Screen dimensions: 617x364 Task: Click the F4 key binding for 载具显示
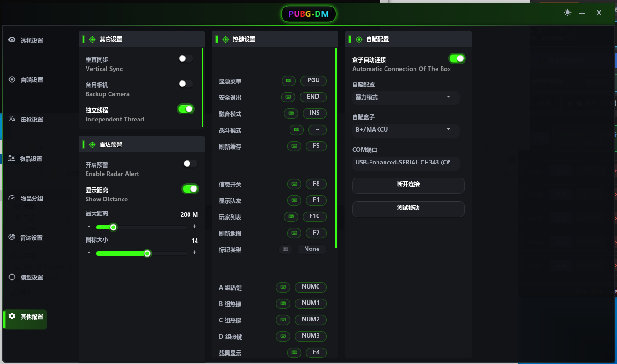coord(316,352)
